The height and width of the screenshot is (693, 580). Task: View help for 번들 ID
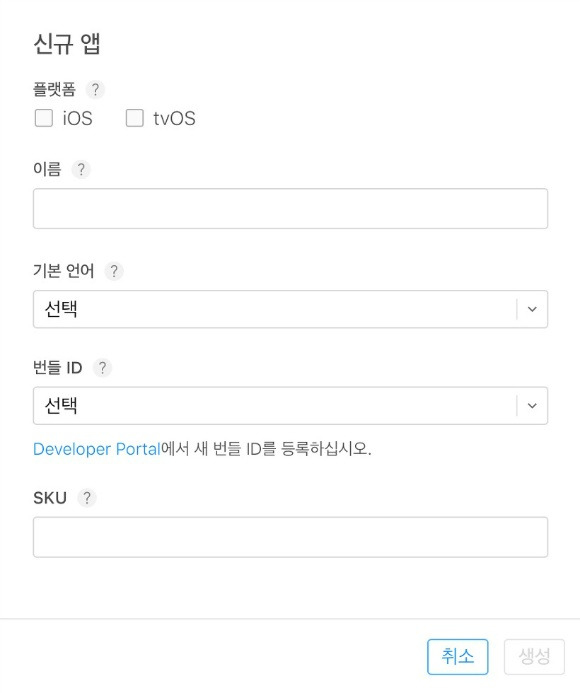pyautogui.click(x=102, y=368)
